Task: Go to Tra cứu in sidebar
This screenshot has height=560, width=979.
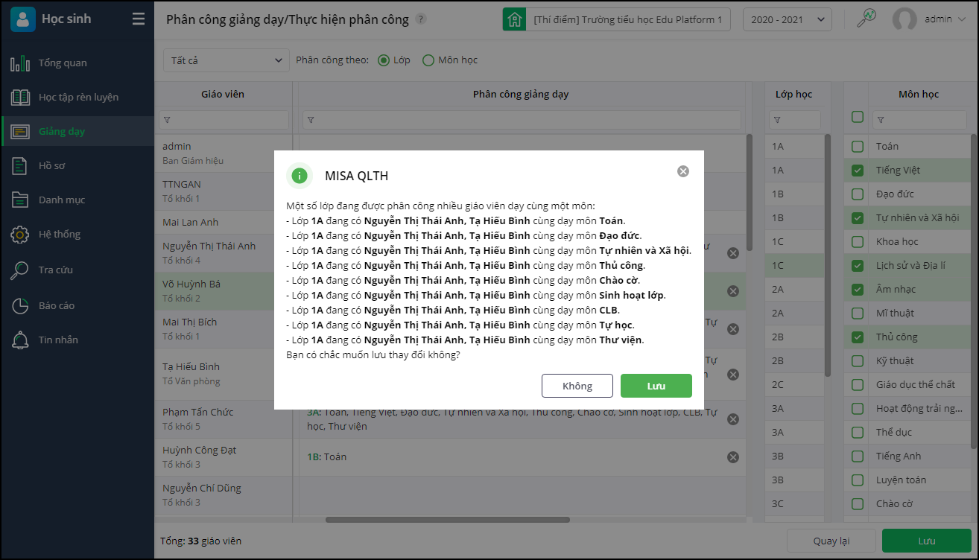Action: pos(56,270)
